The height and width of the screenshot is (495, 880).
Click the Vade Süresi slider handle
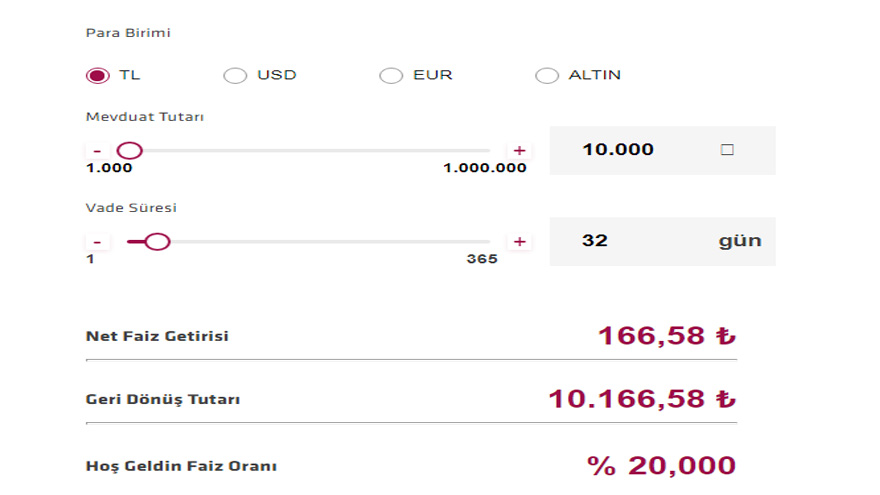[x=157, y=242]
